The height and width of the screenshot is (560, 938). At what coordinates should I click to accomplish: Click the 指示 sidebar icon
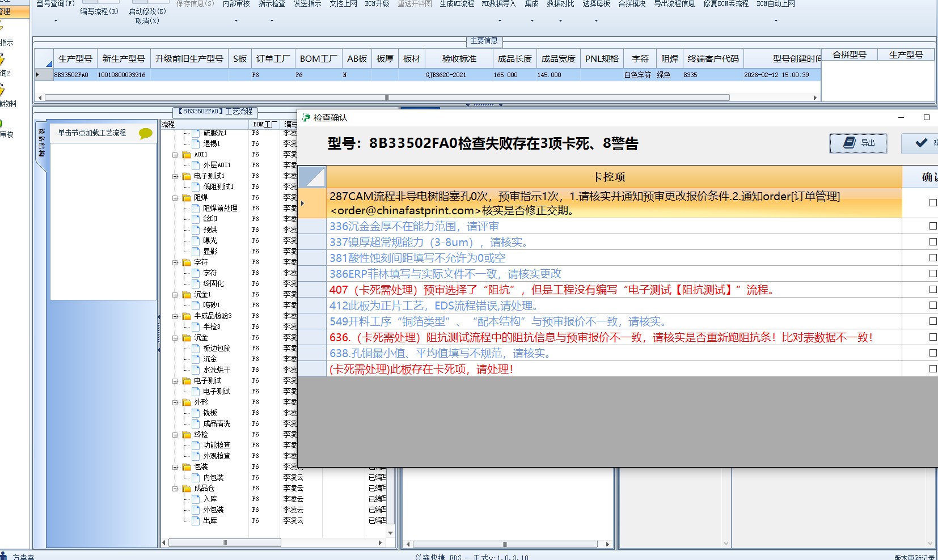pyautogui.click(x=2, y=27)
